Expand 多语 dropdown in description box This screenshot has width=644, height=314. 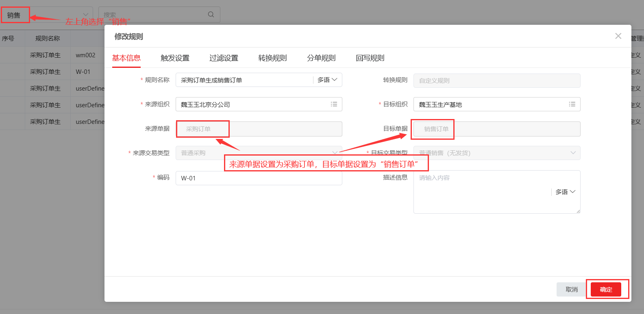(565, 192)
